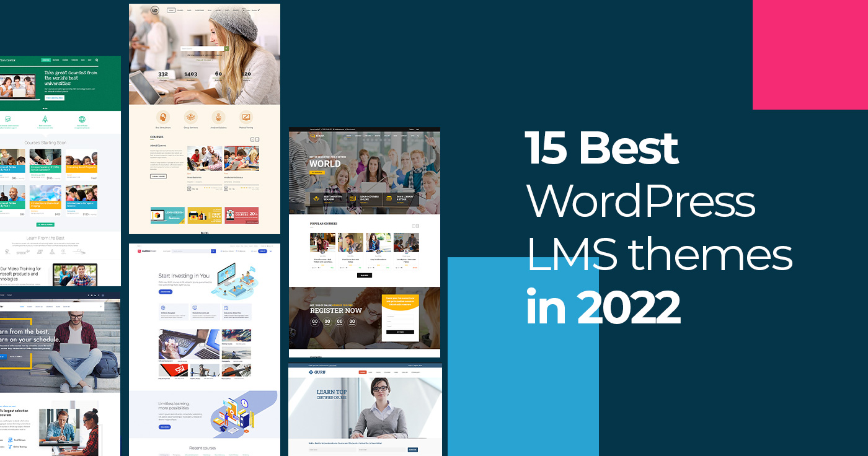Select the red MasterStudy logo icon
The width and height of the screenshot is (868, 456).
pyautogui.click(x=139, y=251)
